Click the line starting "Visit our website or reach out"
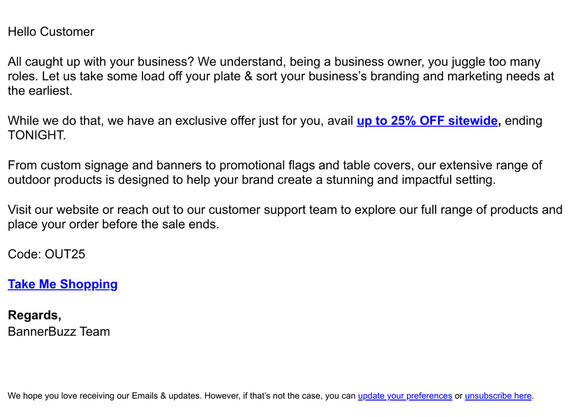Screen dimensions: 580x417 pyautogui.click(x=285, y=210)
